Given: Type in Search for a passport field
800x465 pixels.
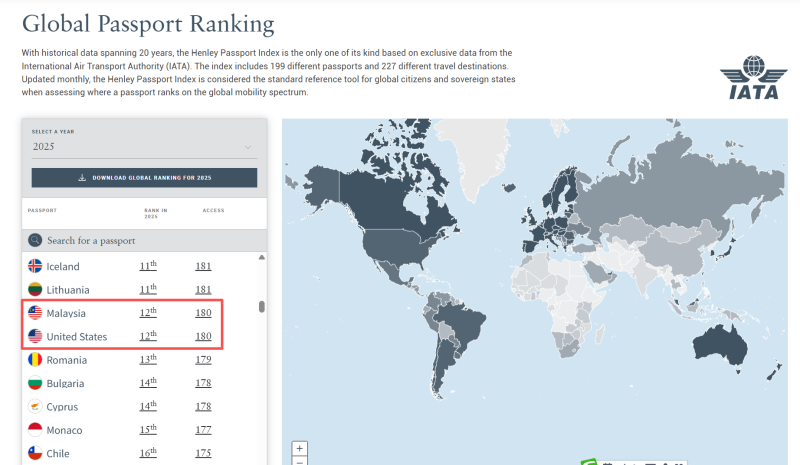Looking at the screenshot, I should click(150, 240).
